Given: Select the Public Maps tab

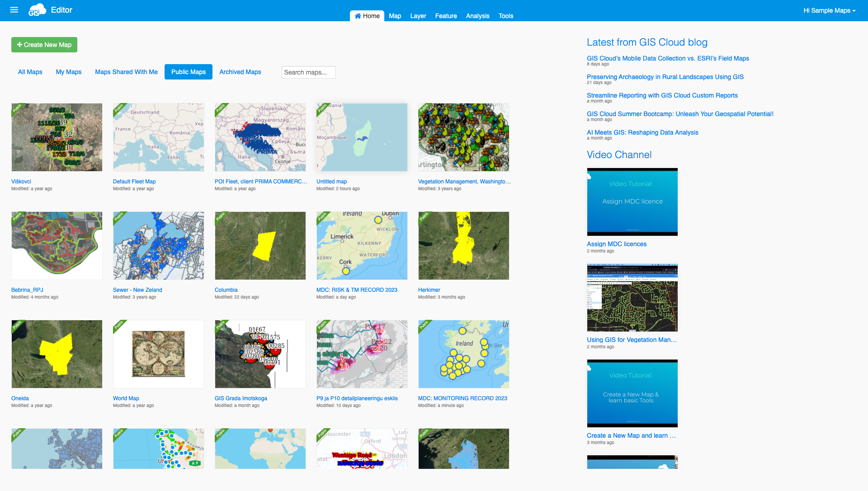Looking at the screenshot, I should click(189, 72).
